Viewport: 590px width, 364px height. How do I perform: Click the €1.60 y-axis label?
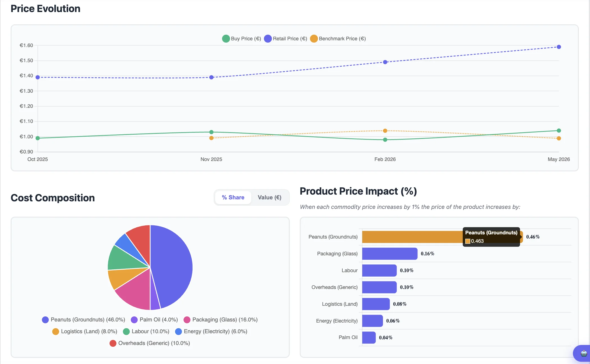pyautogui.click(x=26, y=45)
